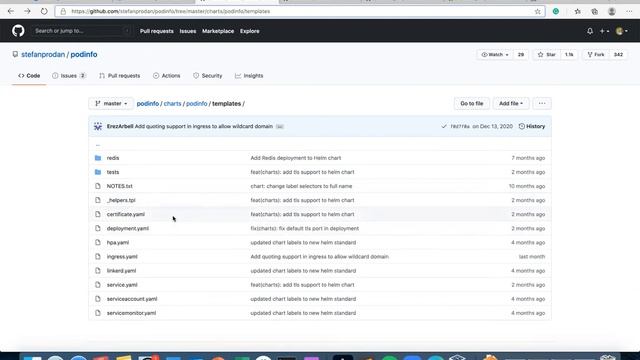Open certificate.yaml file
Screen dimensions: 640x360
coord(126,214)
